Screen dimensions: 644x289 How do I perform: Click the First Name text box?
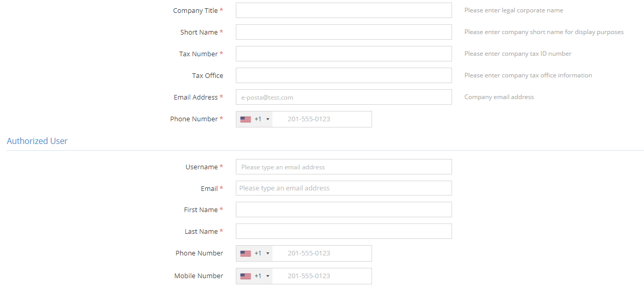[x=344, y=210]
